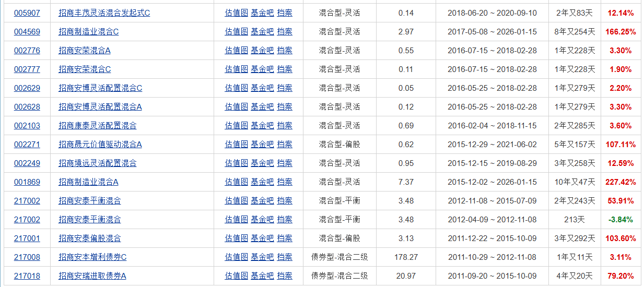
Task: Select tenure text 8年又254天
Action: point(575,32)
